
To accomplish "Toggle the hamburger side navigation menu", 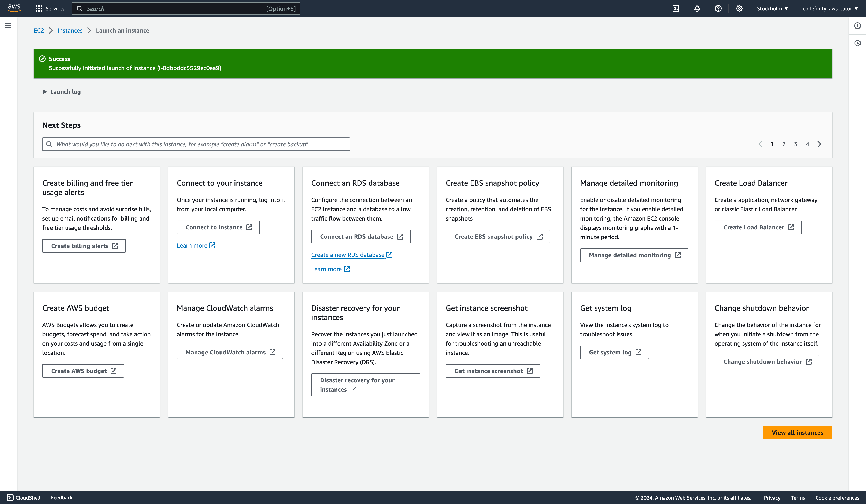I will click(9, 26).
